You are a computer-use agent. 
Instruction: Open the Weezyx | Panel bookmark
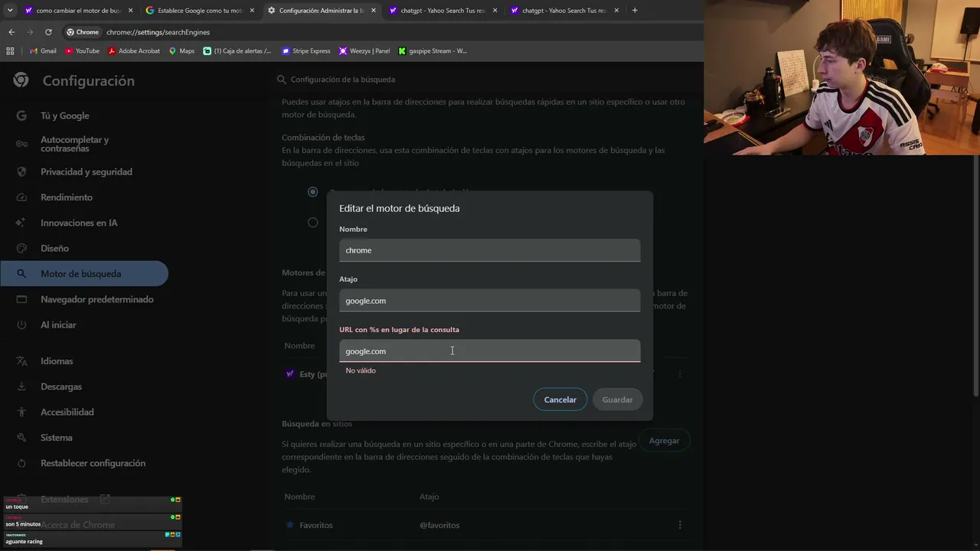tap(364, 51)
